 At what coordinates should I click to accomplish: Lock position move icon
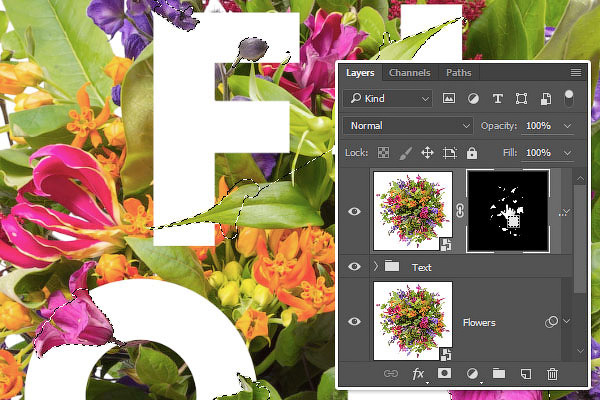(427, 153)
